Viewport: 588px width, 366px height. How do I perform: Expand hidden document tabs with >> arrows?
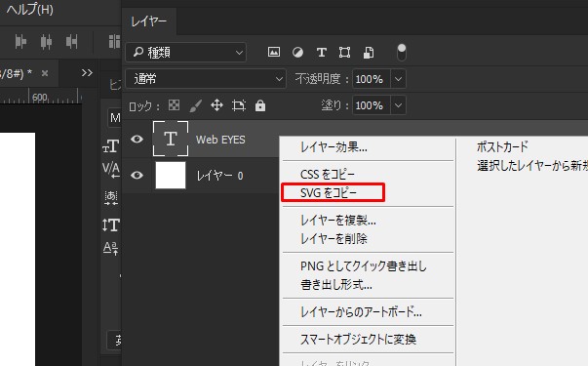[x=87, y=73]
